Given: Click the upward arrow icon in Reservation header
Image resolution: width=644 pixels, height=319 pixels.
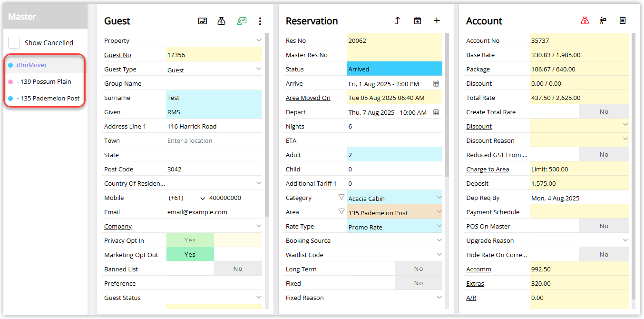Looking at the screenshot, I should 397,21.
